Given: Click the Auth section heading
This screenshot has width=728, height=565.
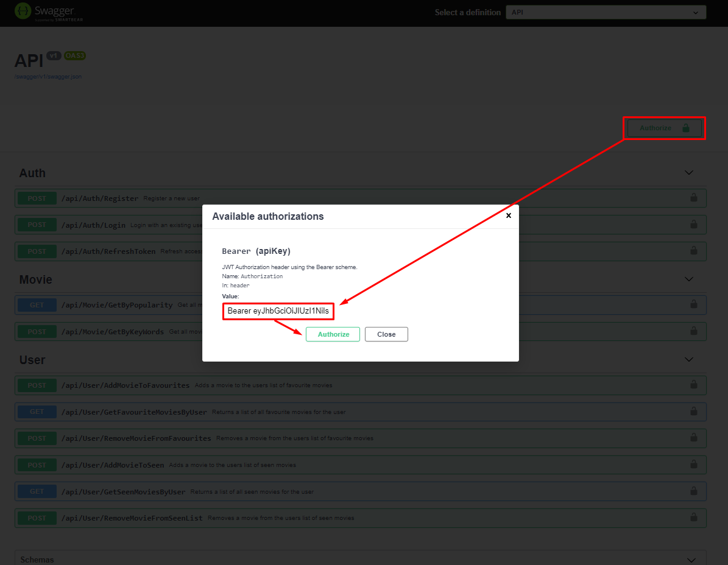Looking at the screenshot, I should [32, 173].
